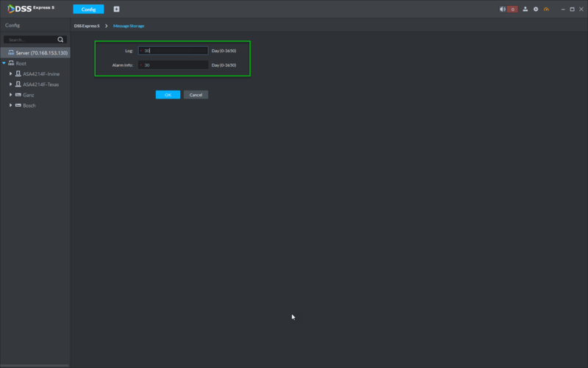588x368 pixels.
Task: Open the user account icon
Action: tap(525, 9)
